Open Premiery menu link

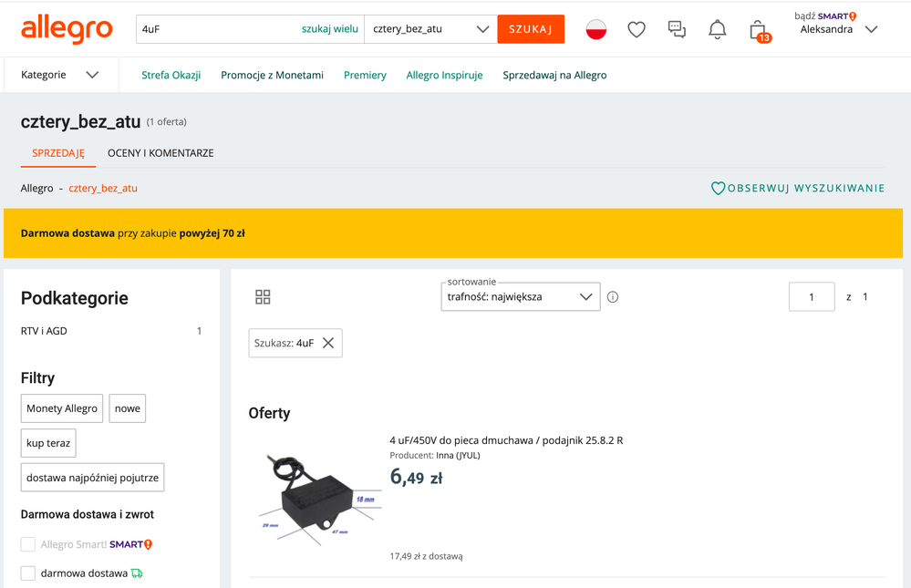365,75
